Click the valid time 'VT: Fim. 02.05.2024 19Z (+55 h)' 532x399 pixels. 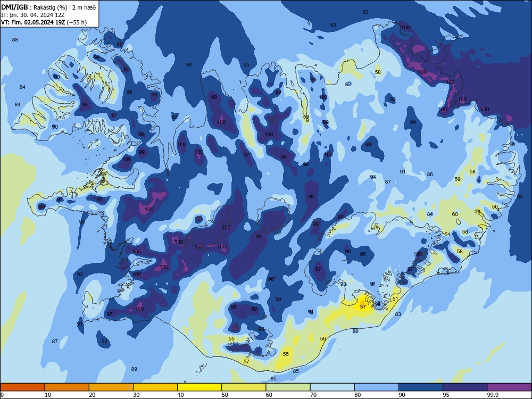[44, 22]
